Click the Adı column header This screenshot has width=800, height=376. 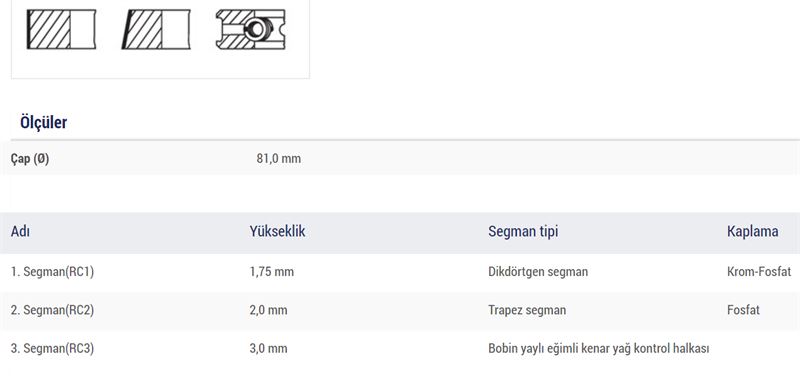20,232
